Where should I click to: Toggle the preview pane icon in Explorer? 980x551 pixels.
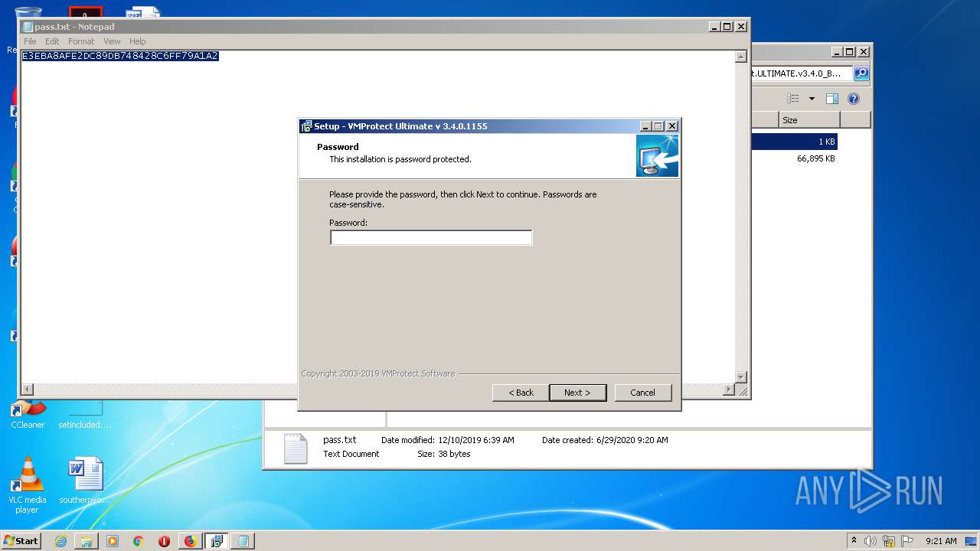point(832,99)
